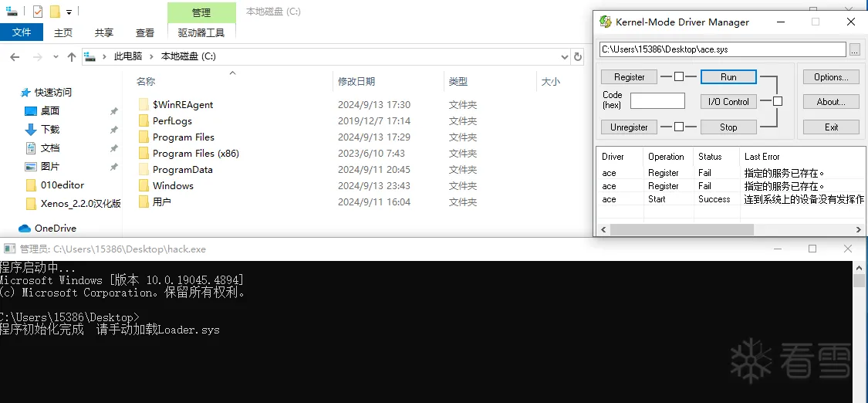Image resolution: width=868 pixels, height=403 pixels.
Task: Toggle the checkbox next to Unregister
Action: [679, 127]
